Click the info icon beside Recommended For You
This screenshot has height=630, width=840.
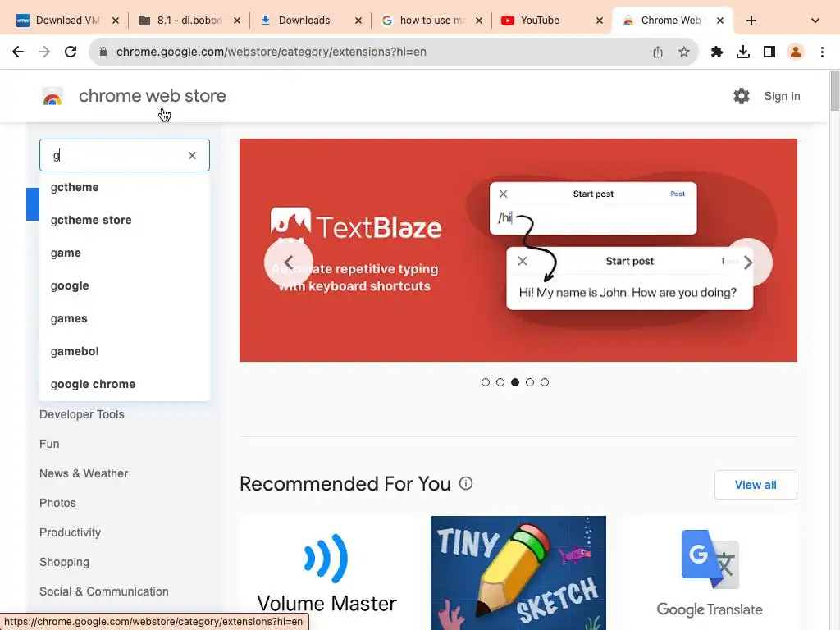(x=466, y=484)
